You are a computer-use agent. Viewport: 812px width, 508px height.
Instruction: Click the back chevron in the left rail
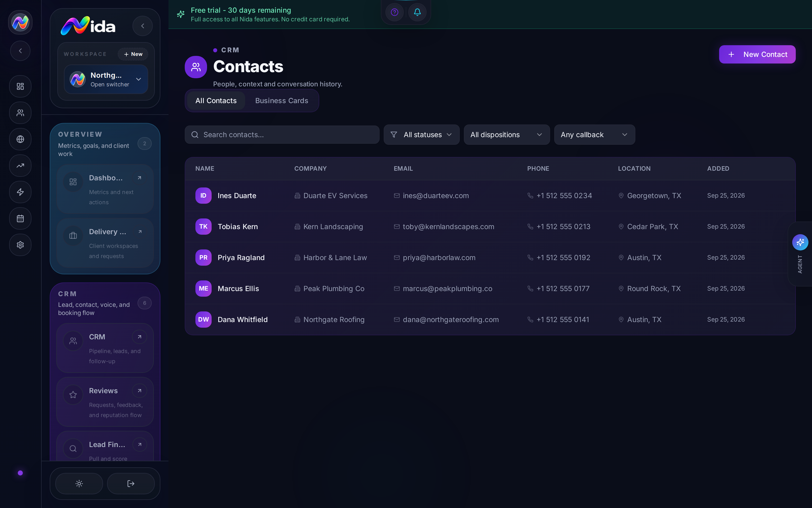20,51
